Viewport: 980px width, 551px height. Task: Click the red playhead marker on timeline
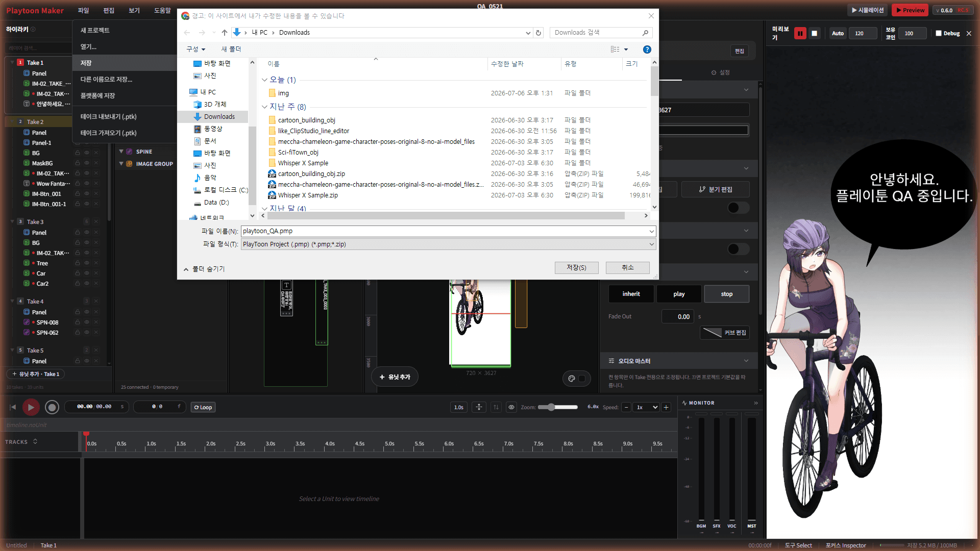pyautogui.click(x=86, y=434)
